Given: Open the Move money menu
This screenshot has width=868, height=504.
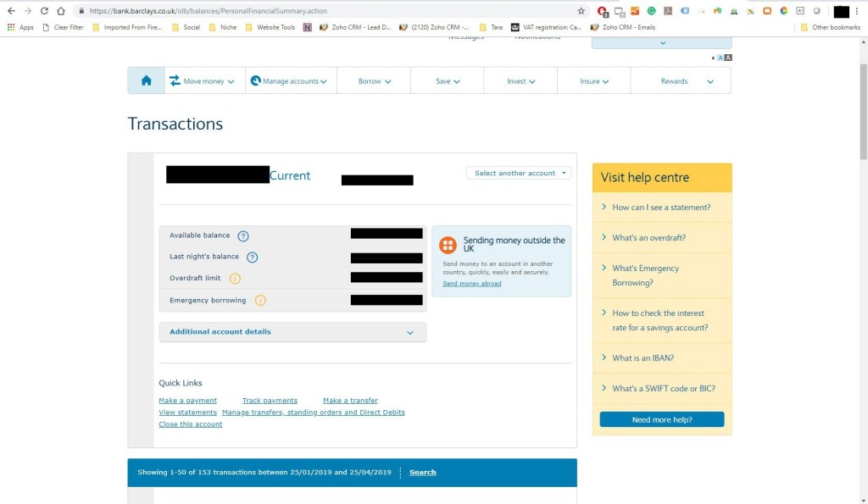Looking at the screenshot, I should (x=202, y=80).
